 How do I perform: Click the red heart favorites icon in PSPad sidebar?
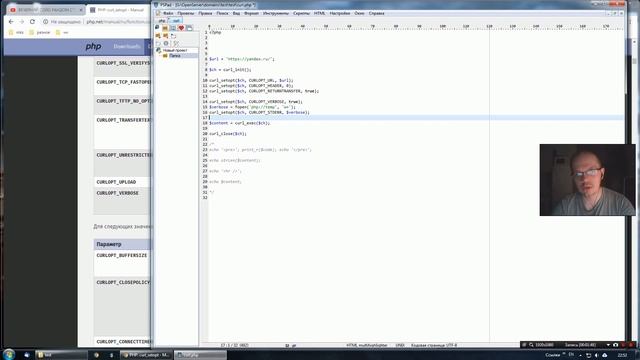point(181,28)
